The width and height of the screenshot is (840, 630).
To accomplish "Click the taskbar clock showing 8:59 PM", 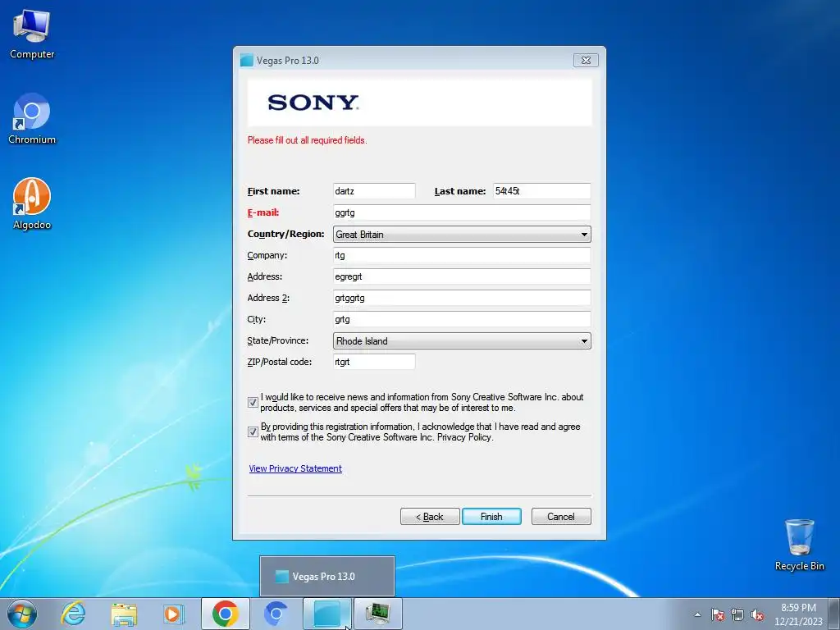I will (x=798, y=614).
